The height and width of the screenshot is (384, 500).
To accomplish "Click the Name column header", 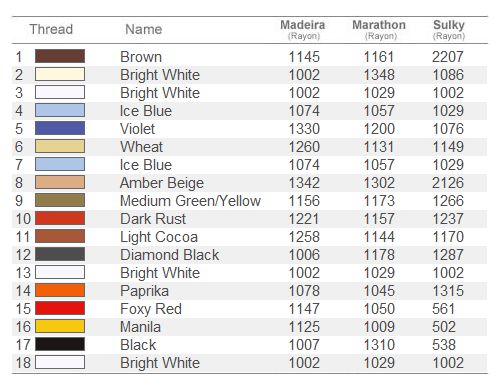I will [x=144, y=29].
